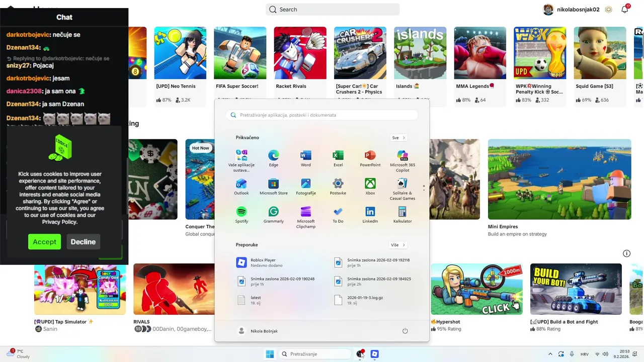Click taskbar Pretraživanje search box

coord(315,354)
